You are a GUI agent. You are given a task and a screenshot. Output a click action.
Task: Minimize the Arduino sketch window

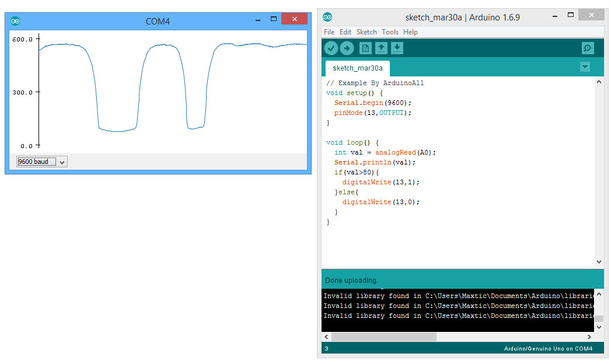[555, 16]
